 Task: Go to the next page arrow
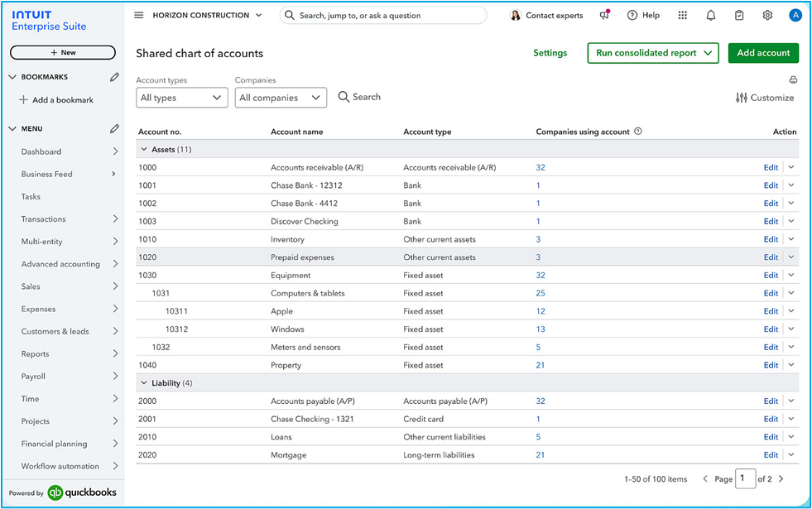pyautogui.click(x=781, y=479)
